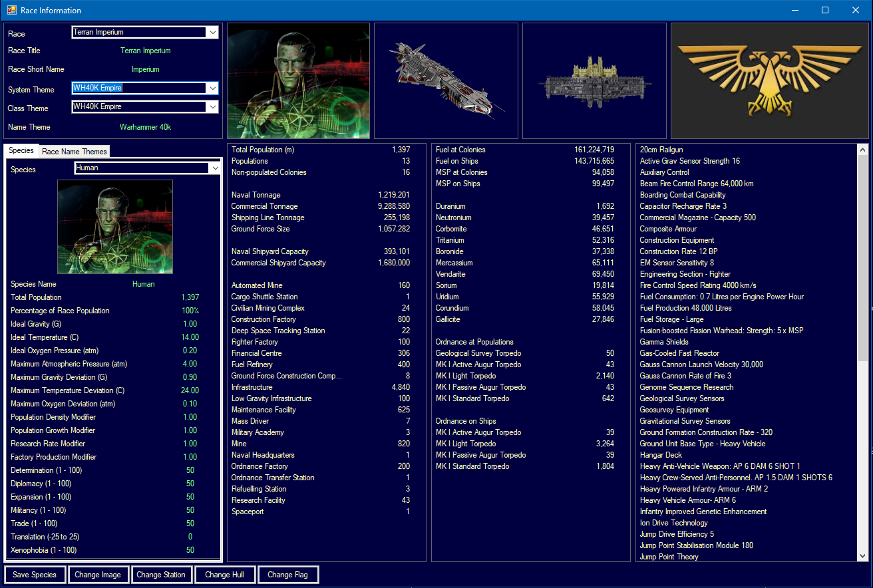Click the Fuel at Colonies row
The height and width of the screenshot is (588, 873).
click(x=525, y=150)
